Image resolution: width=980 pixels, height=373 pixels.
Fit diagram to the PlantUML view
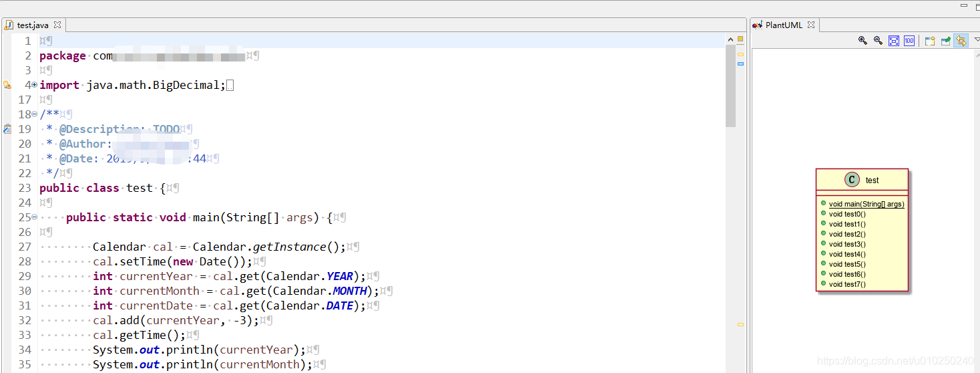point(894,41)
